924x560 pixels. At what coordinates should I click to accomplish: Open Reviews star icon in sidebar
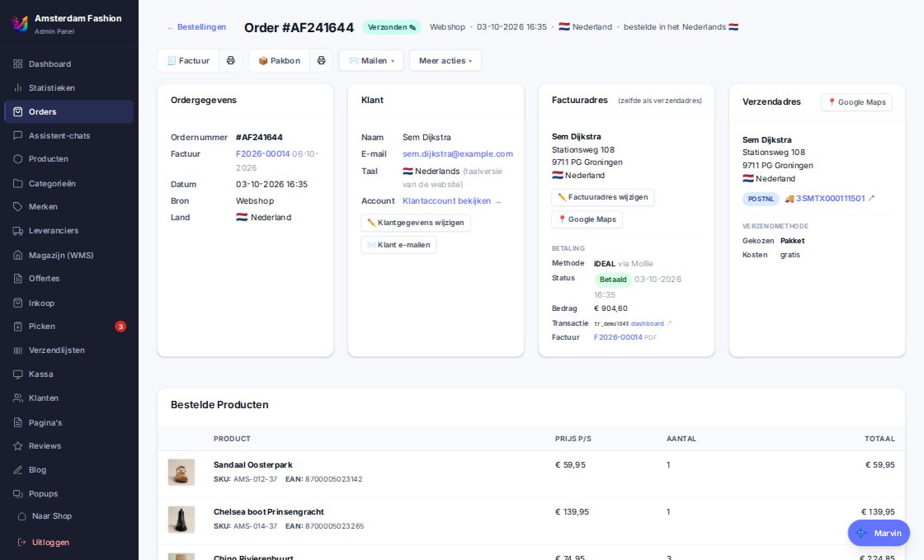point(17,445)
